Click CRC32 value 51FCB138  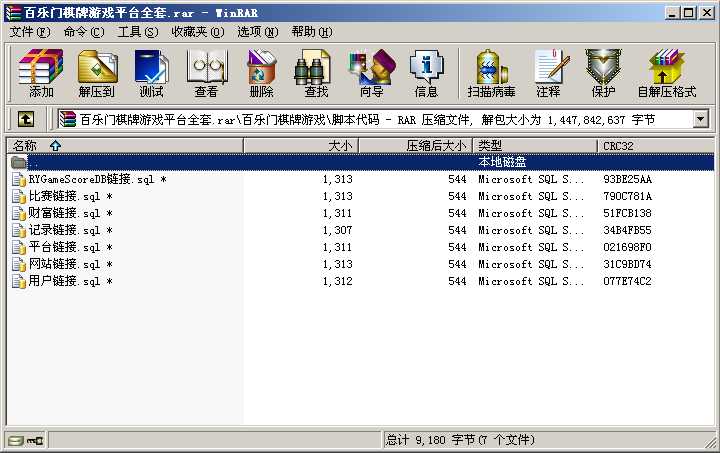tap(627, 213)
